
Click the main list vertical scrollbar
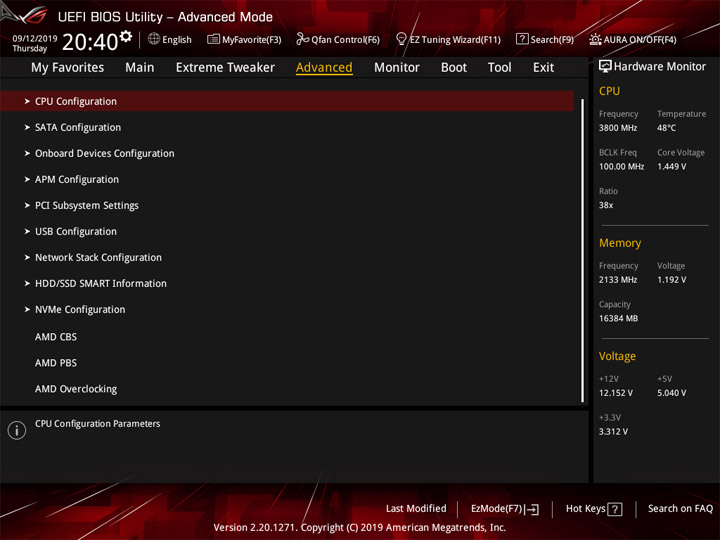583,250
